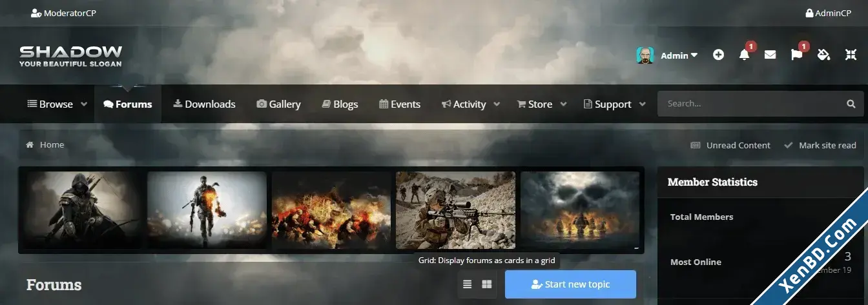Viewport: 868px width, 305px height.
Task: Open theme paint bucket icon
Action: pos(823,55)
